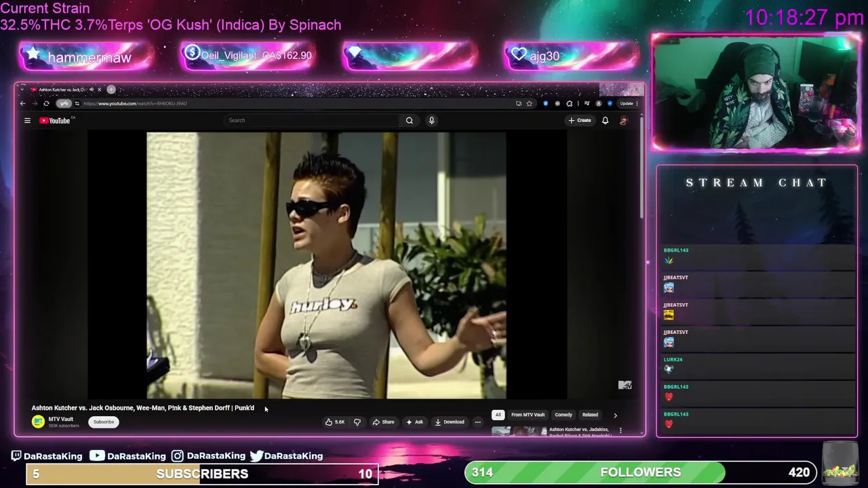Click the ajg30 heart follower label
Screen dimensions: 868x488
click(x=545, y=56)
